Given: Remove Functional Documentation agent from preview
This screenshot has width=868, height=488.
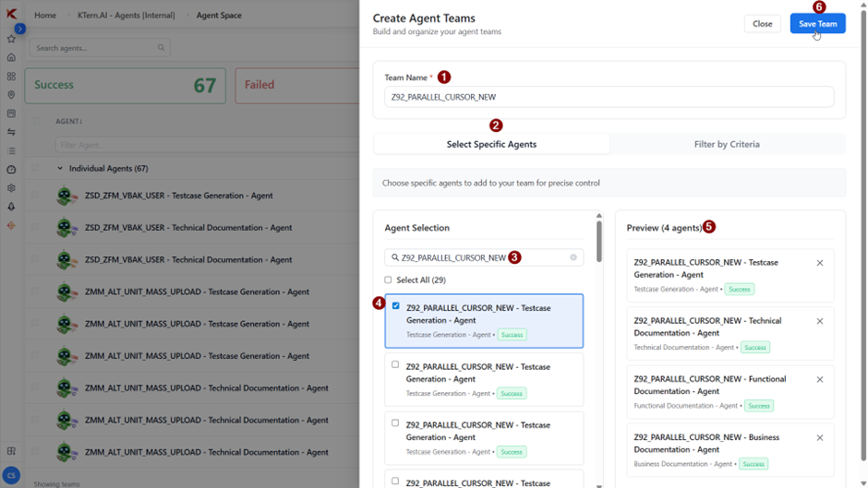Looking at the screenshot, I should click(x=819, y=379).
